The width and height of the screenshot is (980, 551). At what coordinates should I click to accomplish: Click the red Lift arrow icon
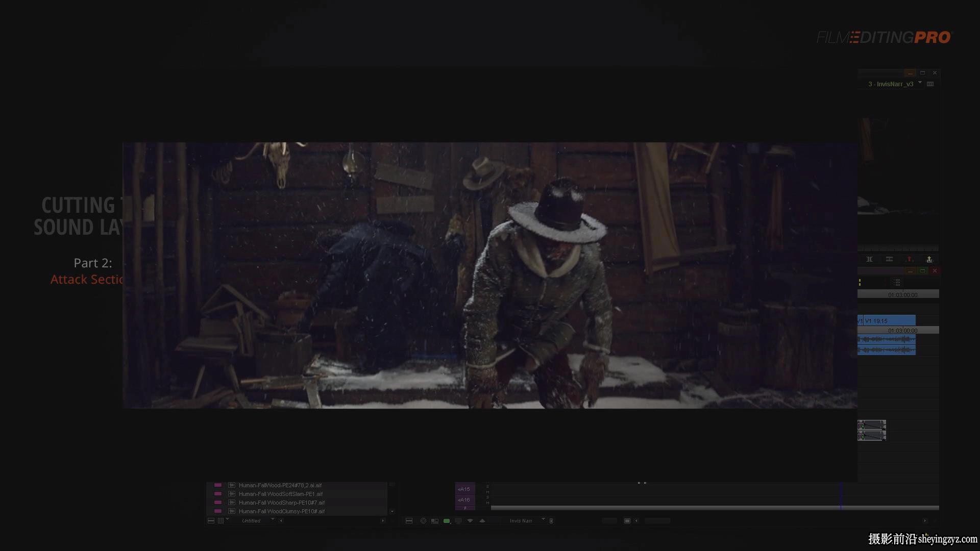tap(909, 259)
